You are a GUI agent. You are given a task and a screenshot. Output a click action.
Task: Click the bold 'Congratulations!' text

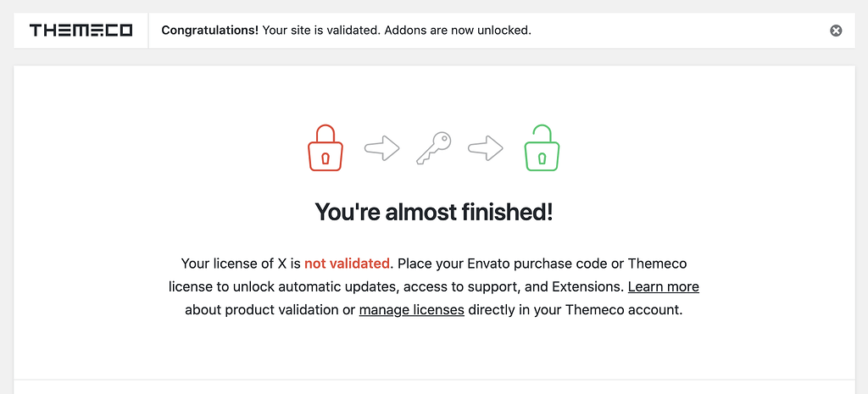pos(209,31)
